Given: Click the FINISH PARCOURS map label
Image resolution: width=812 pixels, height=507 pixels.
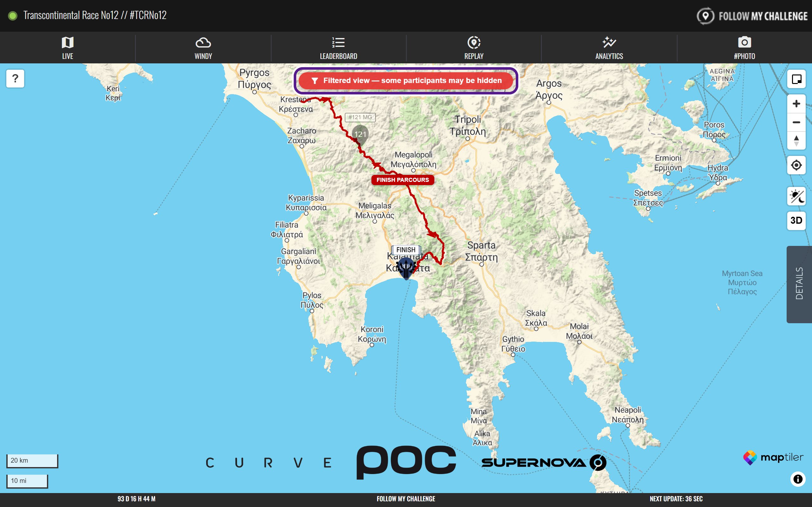Looking at the screenshot, I should click(x=403, y=180).
